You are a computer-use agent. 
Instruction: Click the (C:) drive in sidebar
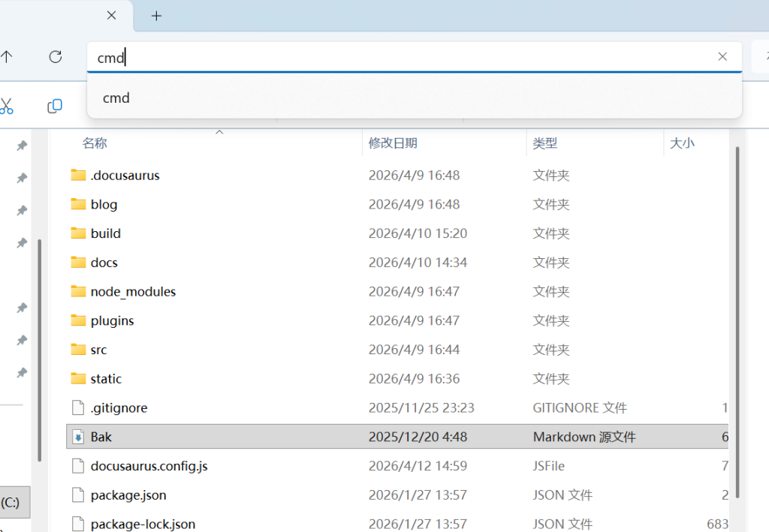(12, 502)
